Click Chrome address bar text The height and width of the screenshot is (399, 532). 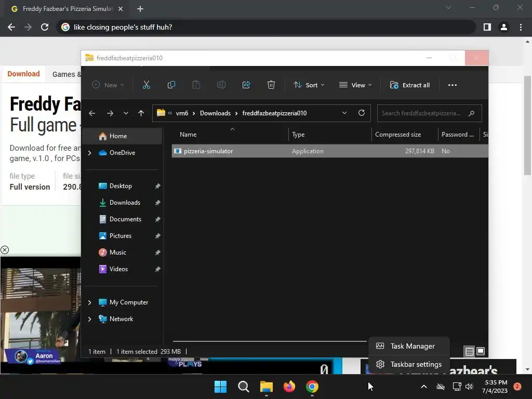tap(123, 27)
